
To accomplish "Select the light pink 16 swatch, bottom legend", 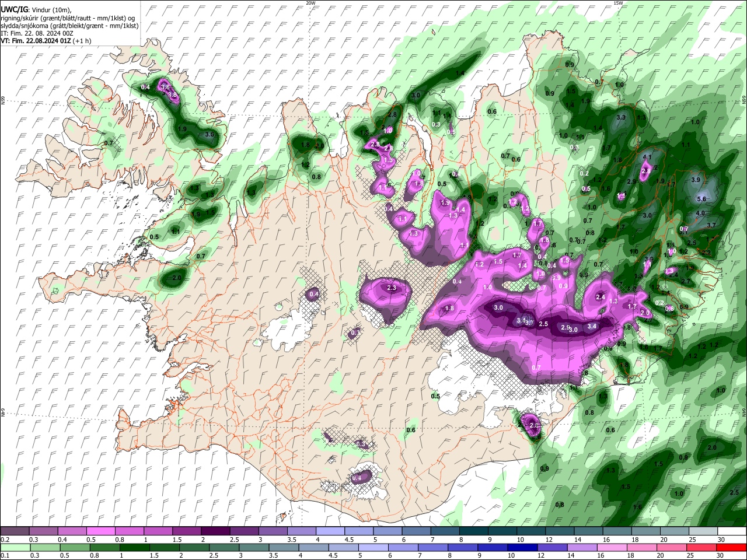I will point(613,547).
